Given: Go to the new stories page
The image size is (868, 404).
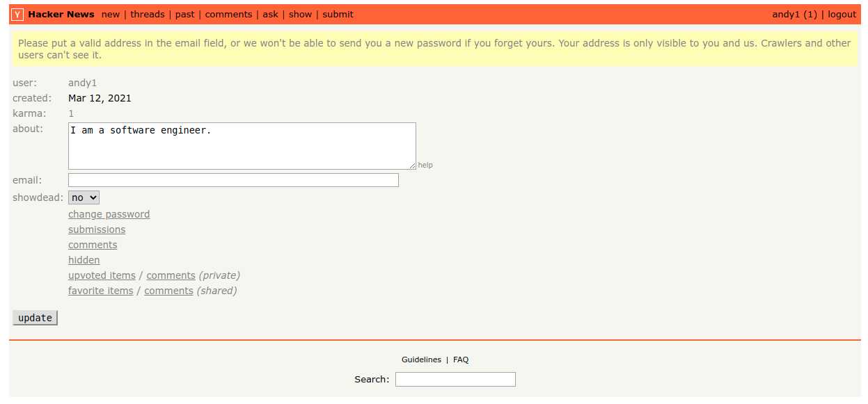Looking at the screenshot, I should click(x=111, y=14).
